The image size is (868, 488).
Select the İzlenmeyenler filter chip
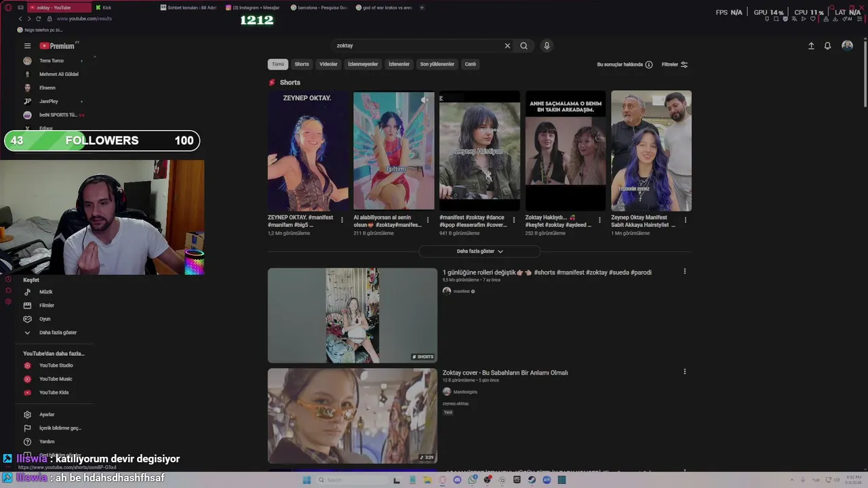click(x=363, y=64)
